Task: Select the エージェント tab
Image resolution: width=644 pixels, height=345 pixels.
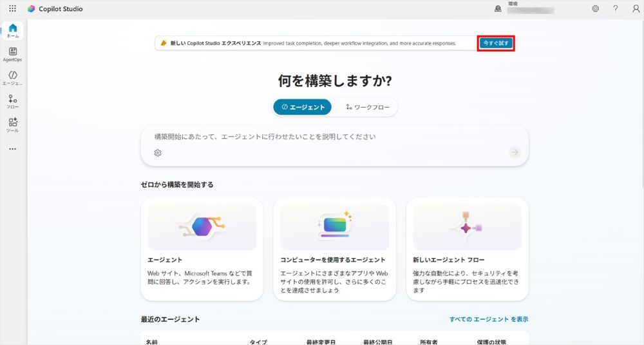Action: 302,107
